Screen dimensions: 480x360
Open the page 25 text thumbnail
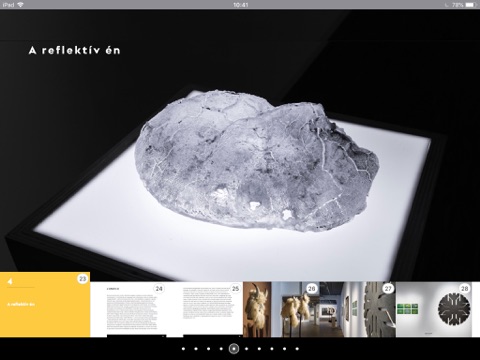(x=205, y=310)
